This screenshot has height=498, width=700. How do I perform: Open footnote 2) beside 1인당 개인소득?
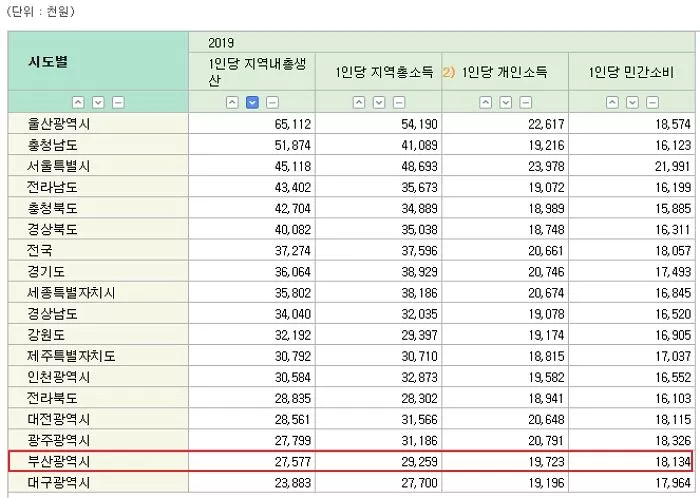449,72
